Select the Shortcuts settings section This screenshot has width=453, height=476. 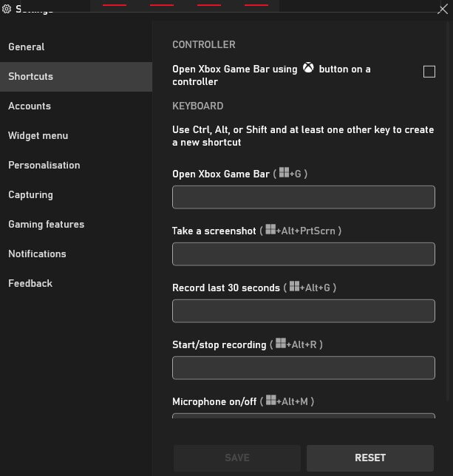coord(76,77)
